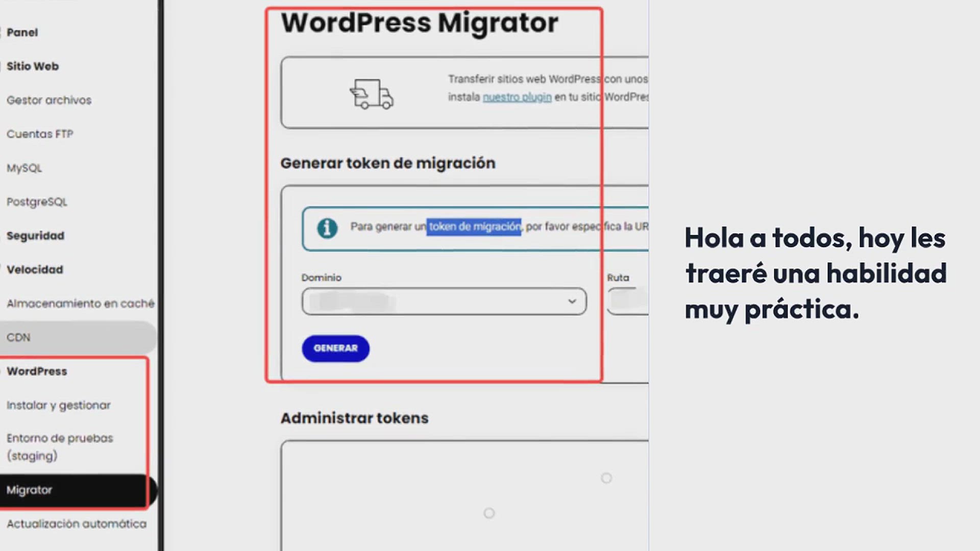Open Gestor archivos menu item
This screenshot has height=551, width=980.
49,100
